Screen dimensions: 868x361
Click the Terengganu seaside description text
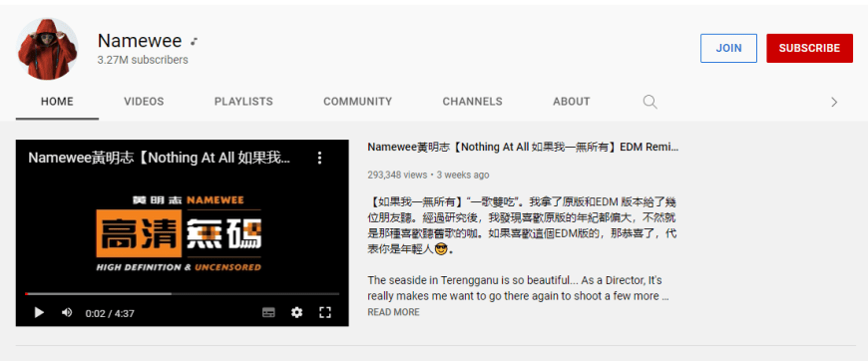518,288
